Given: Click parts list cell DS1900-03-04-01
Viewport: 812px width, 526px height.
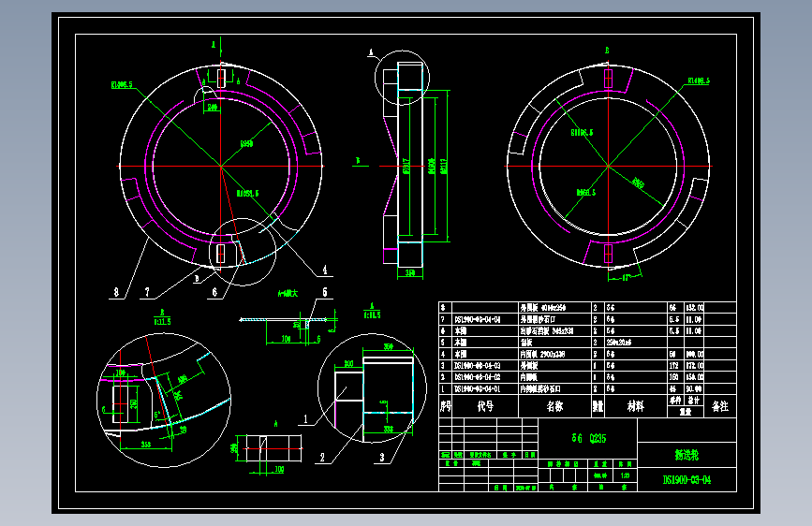Looking at the screenshot, I should click(478, 388).
